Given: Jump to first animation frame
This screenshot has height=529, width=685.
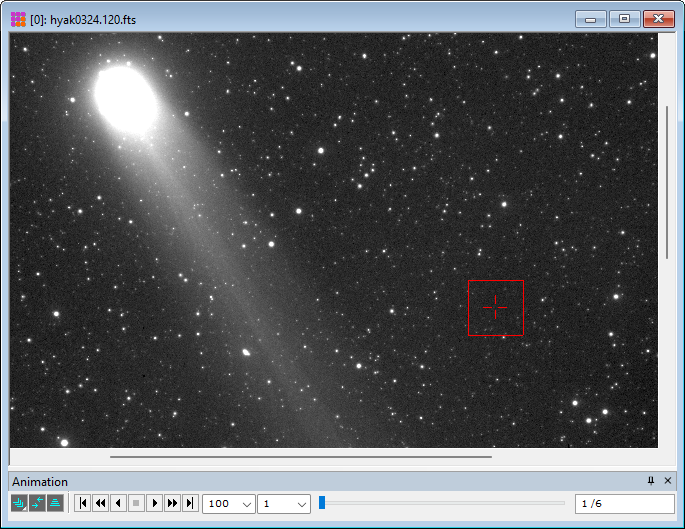Looking at the screenshot, I should 83,503.
